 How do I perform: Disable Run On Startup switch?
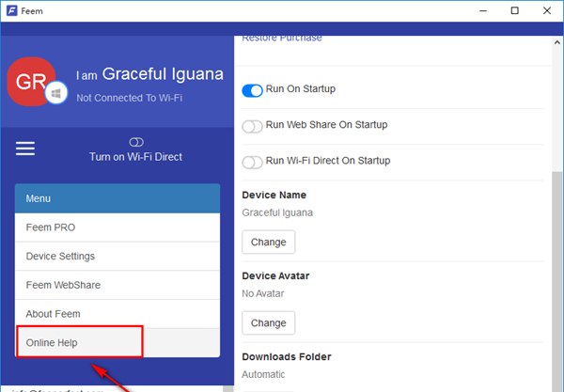[252, 90]
